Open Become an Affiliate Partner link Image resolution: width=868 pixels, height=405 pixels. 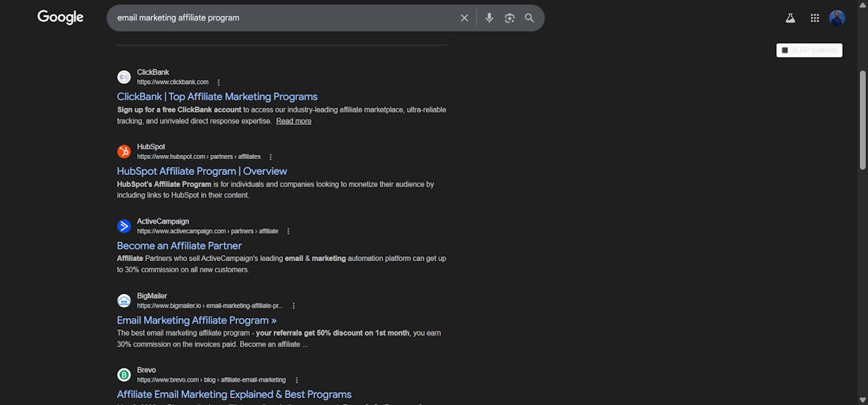[179, 245]
